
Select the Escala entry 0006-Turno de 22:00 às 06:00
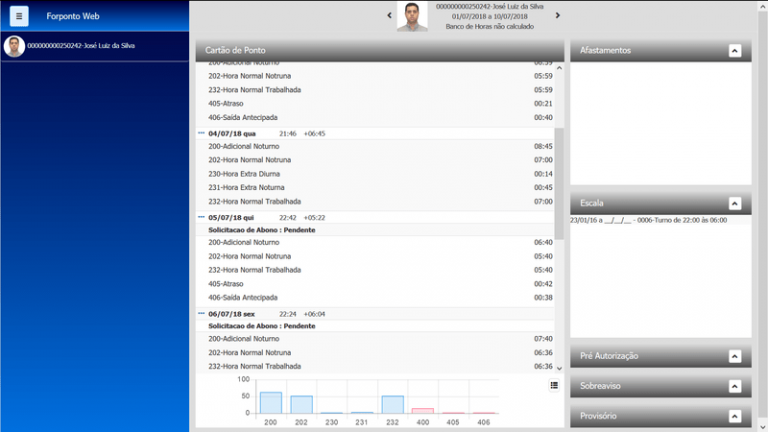[648, 220]
